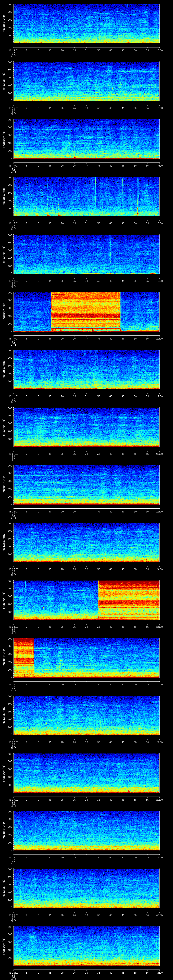
Task: Click the 18:15:00 start time label
Action: coord(13,108)
